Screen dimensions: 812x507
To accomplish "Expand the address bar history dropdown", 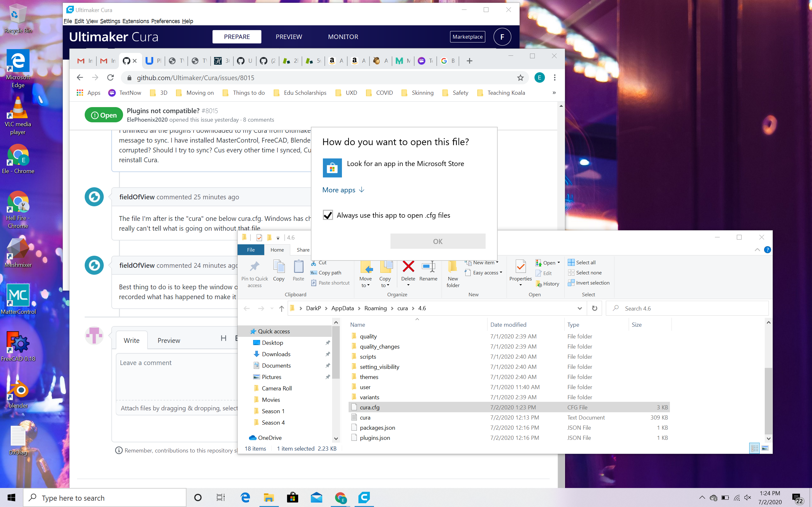I will 580,308.
